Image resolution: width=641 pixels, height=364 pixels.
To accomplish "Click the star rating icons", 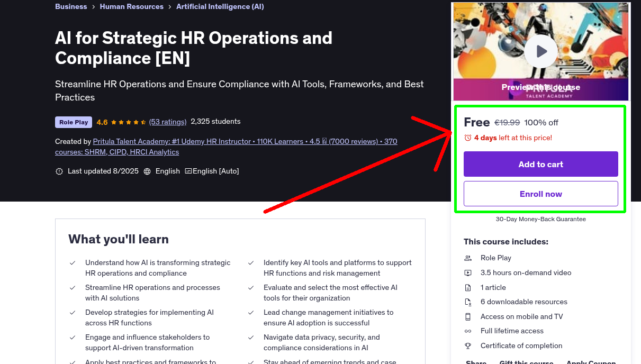I will [129, 122].
